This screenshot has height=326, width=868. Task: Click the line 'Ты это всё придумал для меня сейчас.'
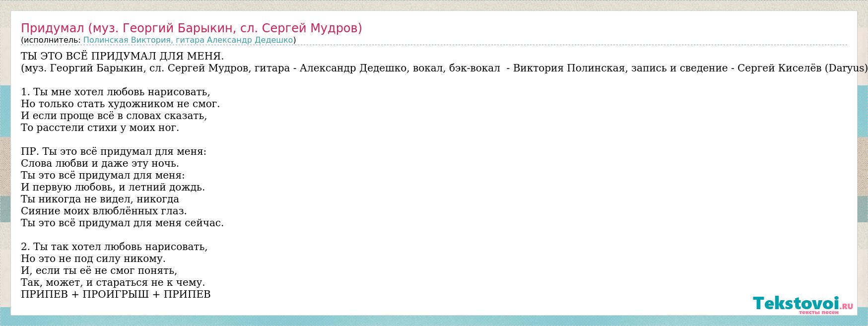click(123, 223)
